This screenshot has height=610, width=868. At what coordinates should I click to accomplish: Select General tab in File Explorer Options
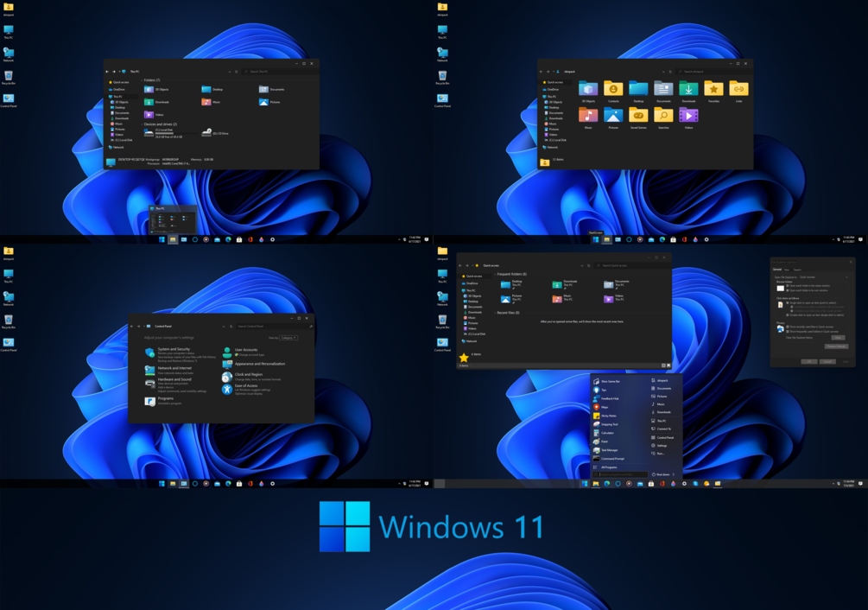(776, 270)
